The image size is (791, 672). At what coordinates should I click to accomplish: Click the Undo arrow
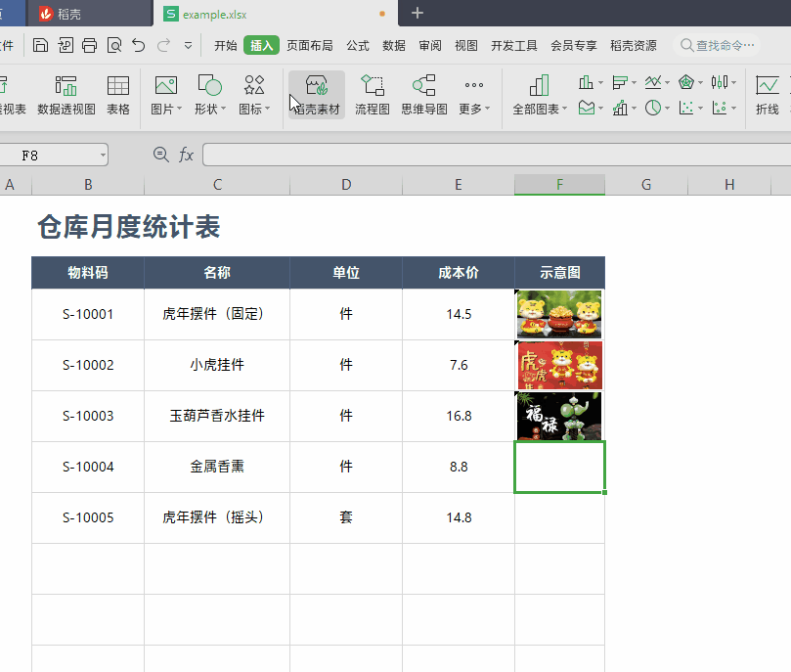point(139,45)
